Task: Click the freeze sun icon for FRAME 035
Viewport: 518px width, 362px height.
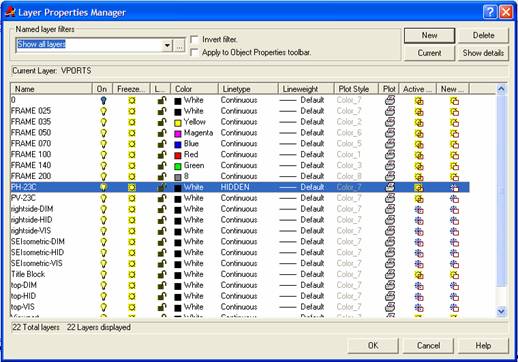Action: click(x=132, y=122)
